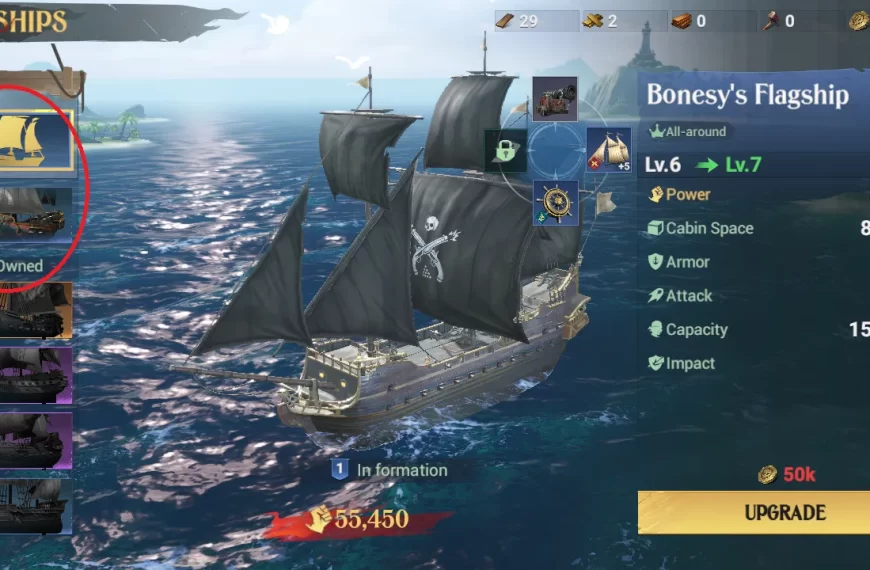This screenshot has height=570, width=870.
Task: Tap the 55,450 power banner
Action: (x=360, y=522)
